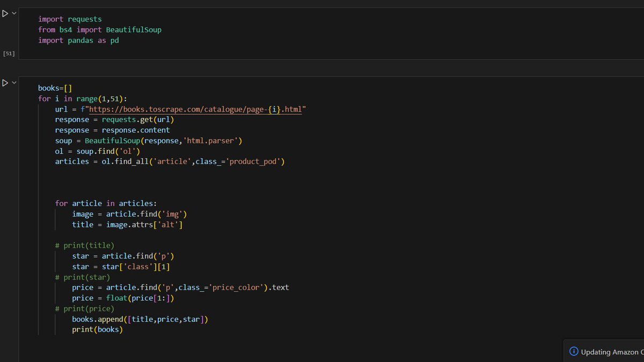The image size is (644, 362).
Task: Click the 'articles = ol.find_all' line
Action: (x=170, y=161)
